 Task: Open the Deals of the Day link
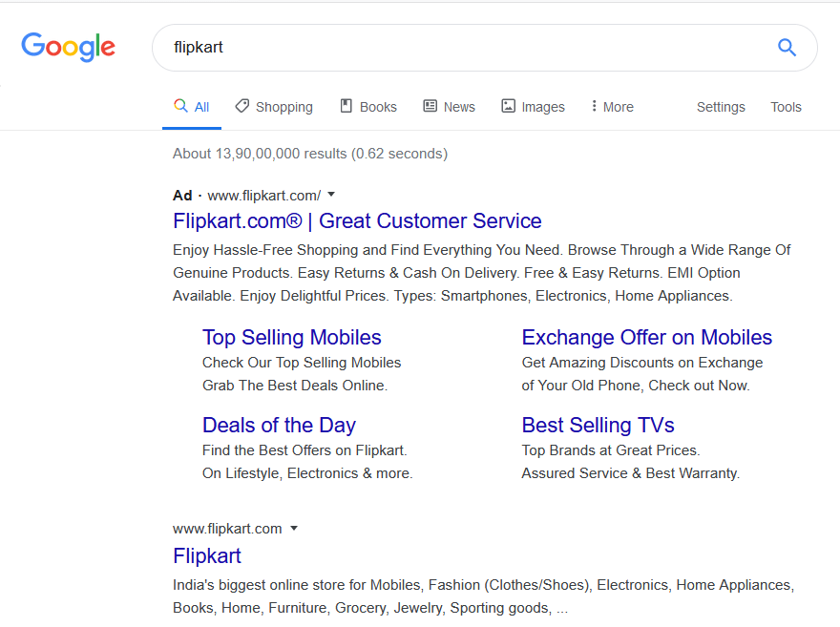pos(279,426)
